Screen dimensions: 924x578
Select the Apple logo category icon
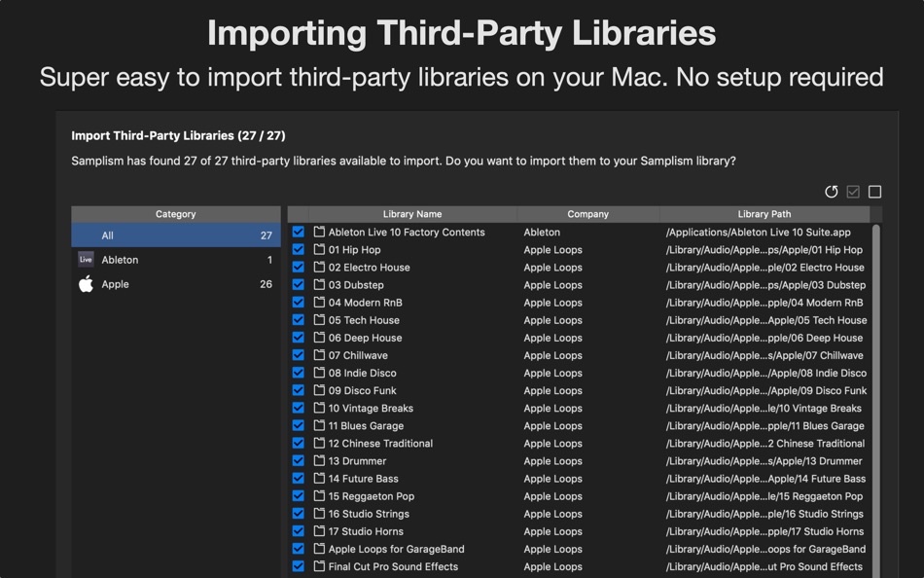[x=86, y=284]
